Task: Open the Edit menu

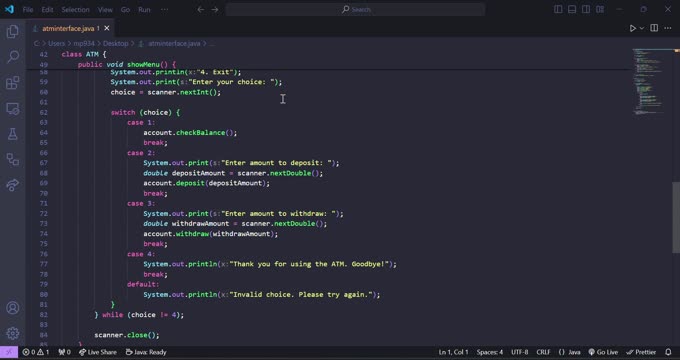Action: click(47, 10)
